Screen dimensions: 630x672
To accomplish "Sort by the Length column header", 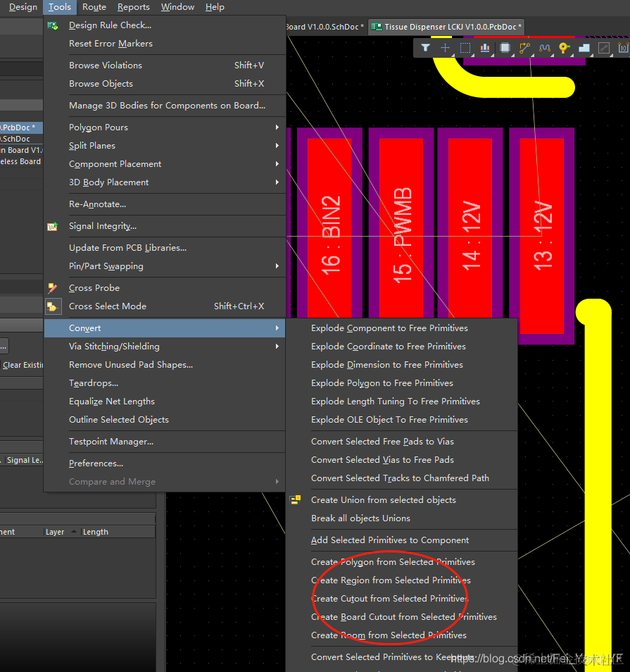I will pyautogui.click(x=118, y=532).
